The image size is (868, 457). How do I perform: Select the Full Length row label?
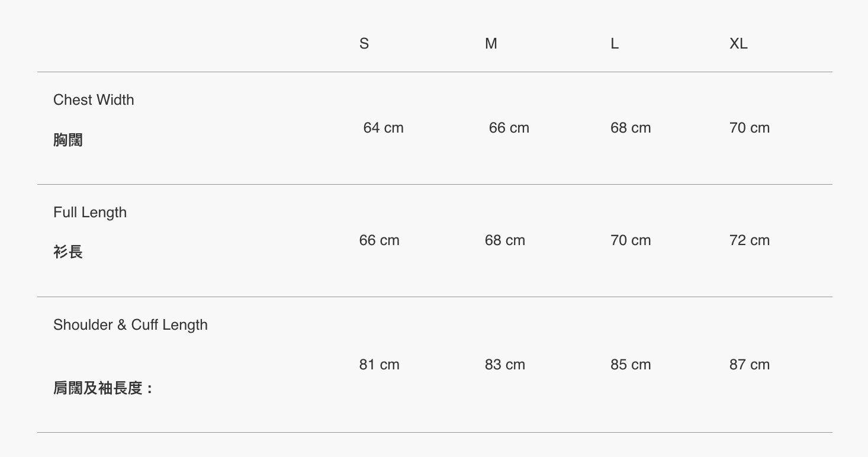click(90, 213)
